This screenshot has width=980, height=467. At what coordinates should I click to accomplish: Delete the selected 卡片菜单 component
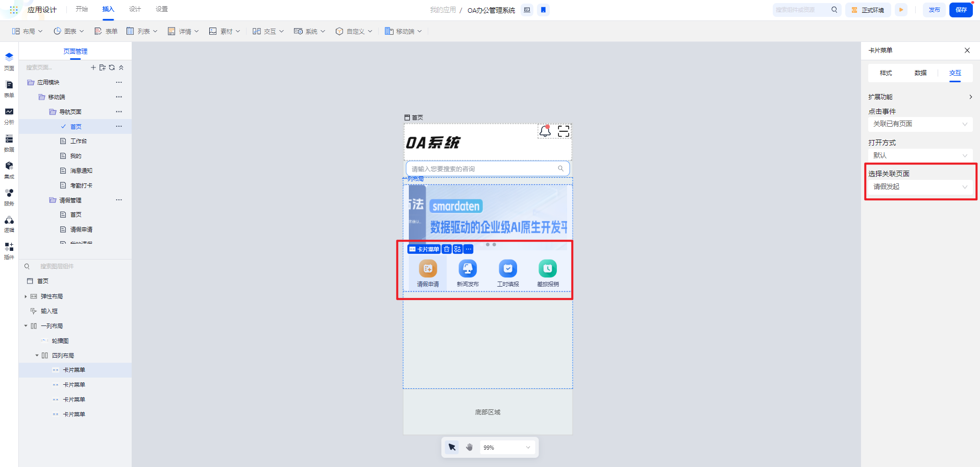pos(447,249)
